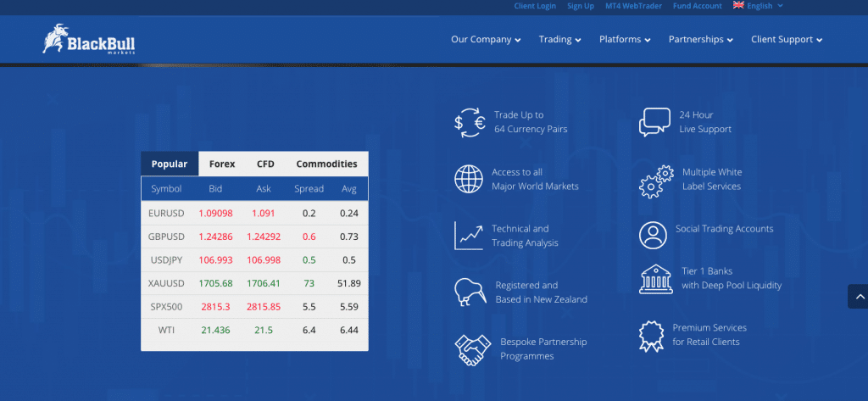Click the BlackBull Markets logo
Viewport: 868px width, 401px height.
coord(88,39)
